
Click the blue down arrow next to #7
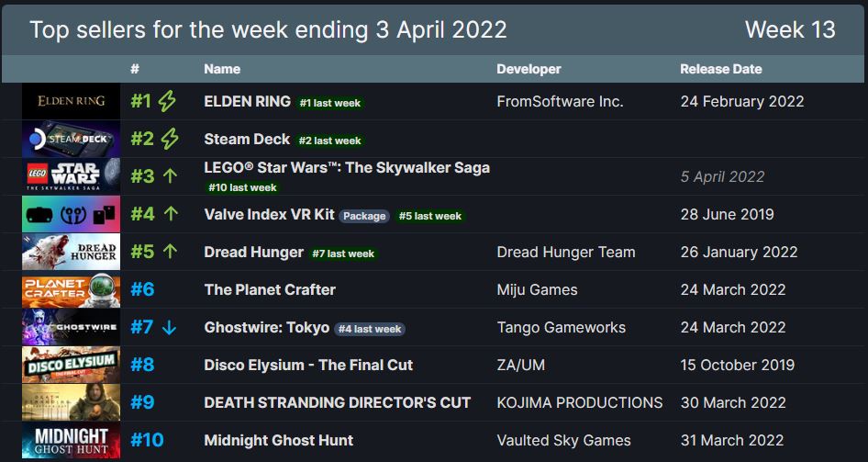169,327
